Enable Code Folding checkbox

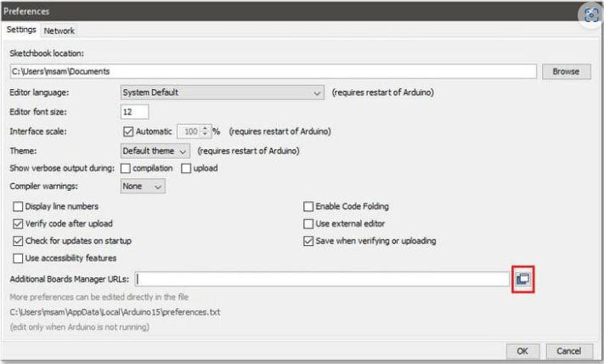308,207
